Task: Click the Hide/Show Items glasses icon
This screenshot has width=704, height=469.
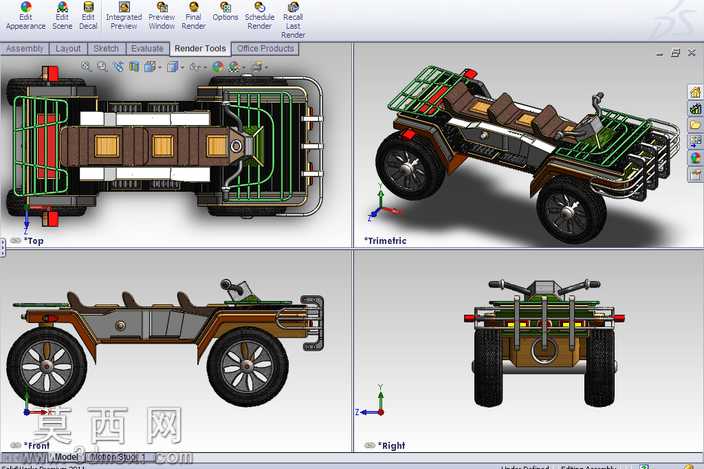Action: [x=195, y=67]
